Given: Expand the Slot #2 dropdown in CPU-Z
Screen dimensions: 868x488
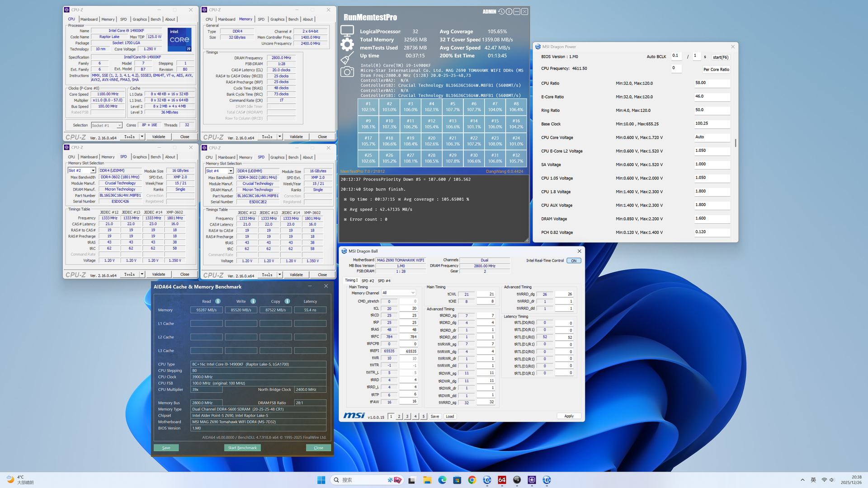Looking at the screenshot, I should [x=93, y=171].
